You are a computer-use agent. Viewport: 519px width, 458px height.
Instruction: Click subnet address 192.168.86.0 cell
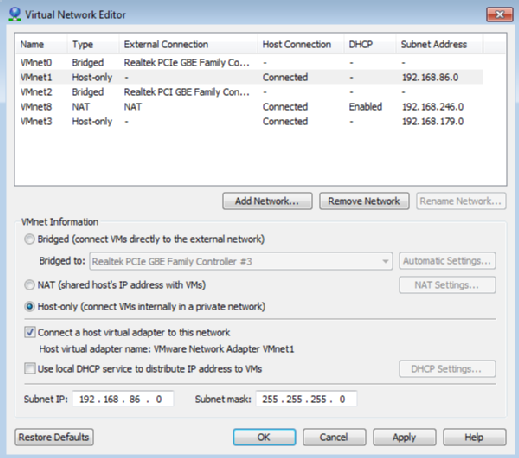(430, 77)
